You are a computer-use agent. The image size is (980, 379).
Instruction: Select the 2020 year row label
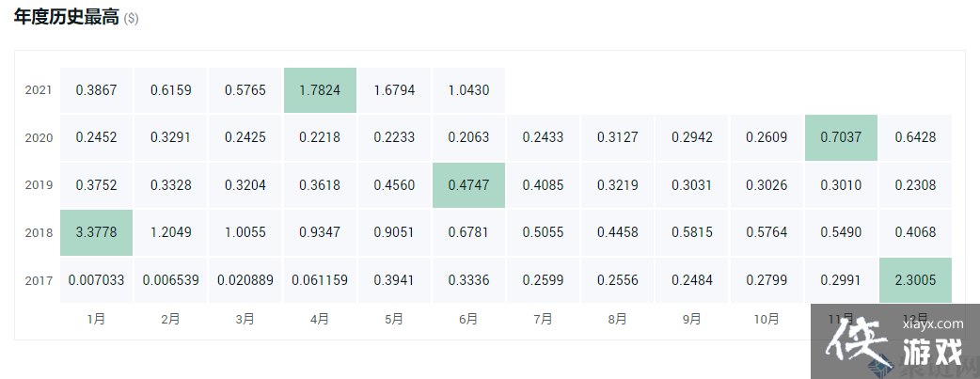[39, 137]
